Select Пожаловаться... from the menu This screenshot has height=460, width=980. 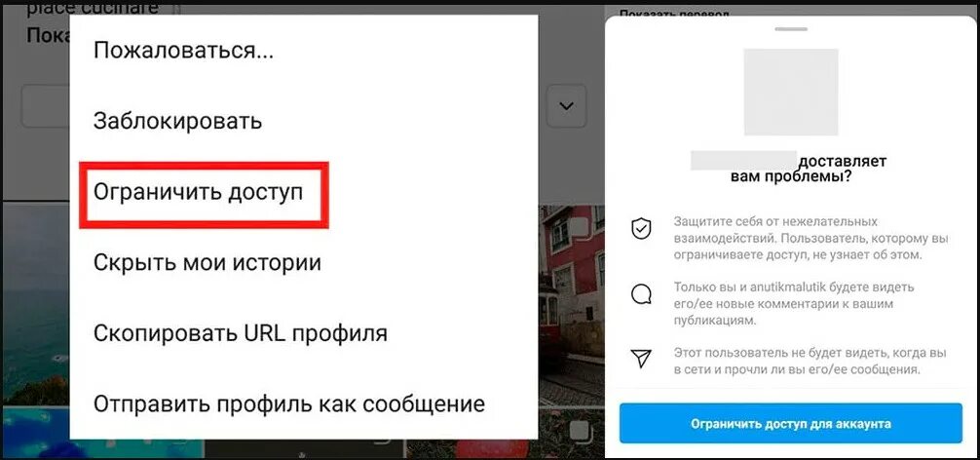pyautogui.click(x=184, y=51)
